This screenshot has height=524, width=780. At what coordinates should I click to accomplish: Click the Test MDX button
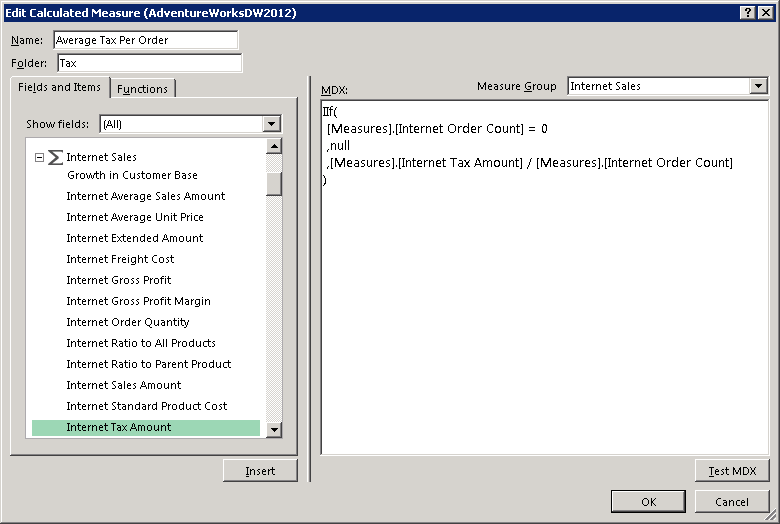point(732,471)
